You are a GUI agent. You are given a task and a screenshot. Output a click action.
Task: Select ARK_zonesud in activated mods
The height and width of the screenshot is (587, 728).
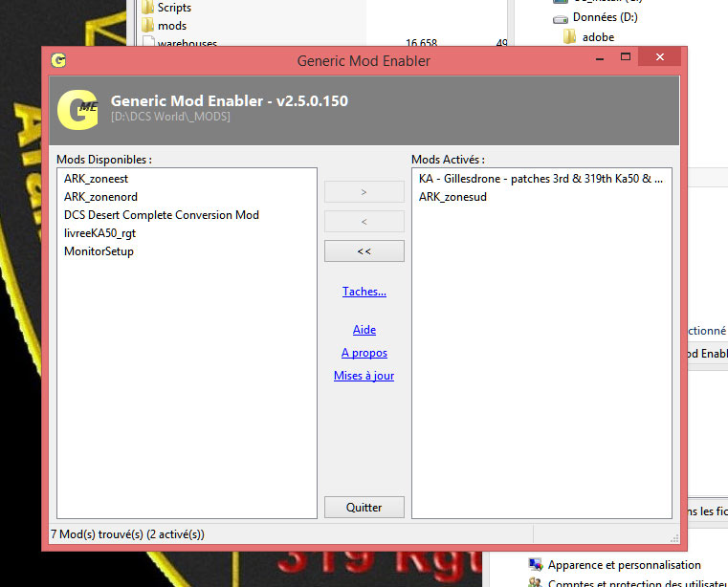click(453, 197)
